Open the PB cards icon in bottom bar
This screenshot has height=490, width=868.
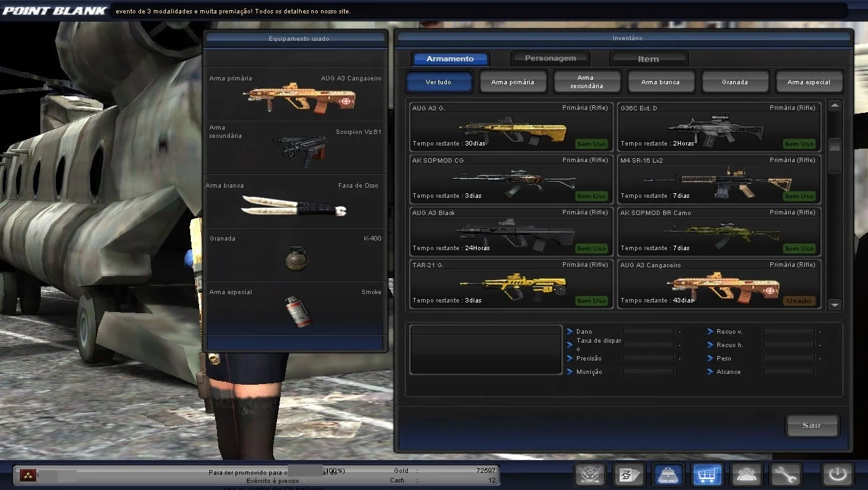(x=629, y=475)
